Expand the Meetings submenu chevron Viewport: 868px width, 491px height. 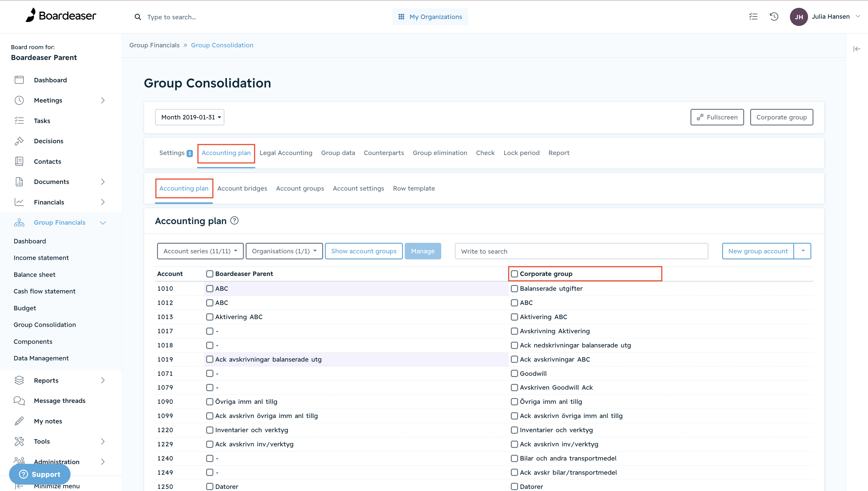(x=103, y=100)
